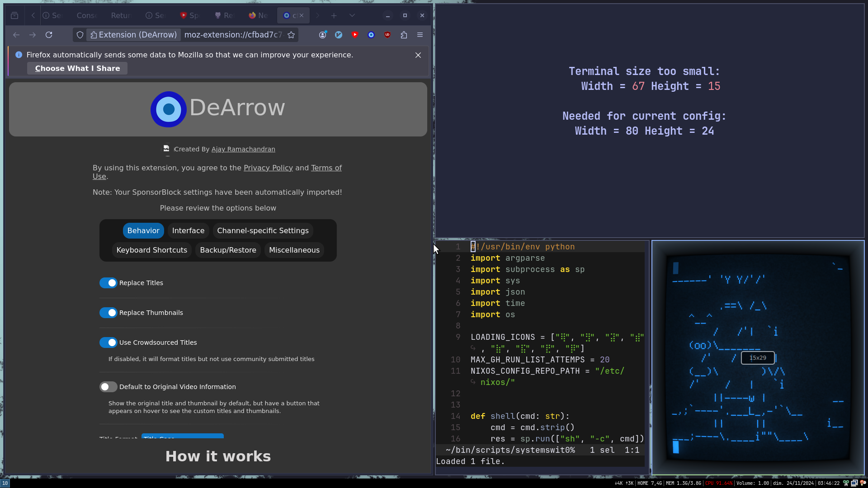Click the 'MEM 1.3G/3.8G' status bar entry
This screenshot has width=868, height=488.
pos(684,483)
